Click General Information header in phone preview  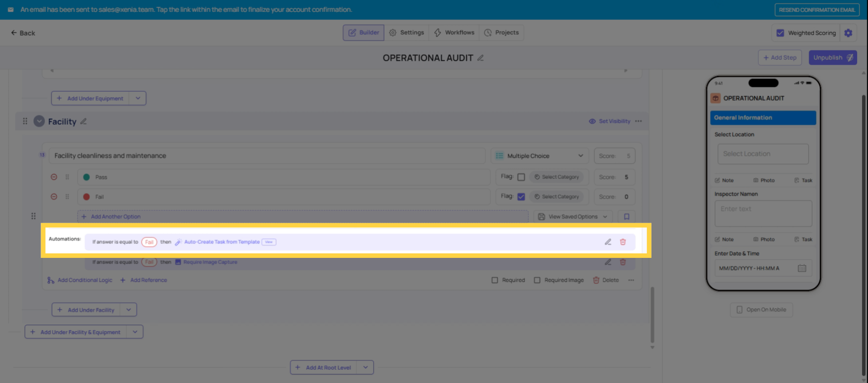coord(763,117)
